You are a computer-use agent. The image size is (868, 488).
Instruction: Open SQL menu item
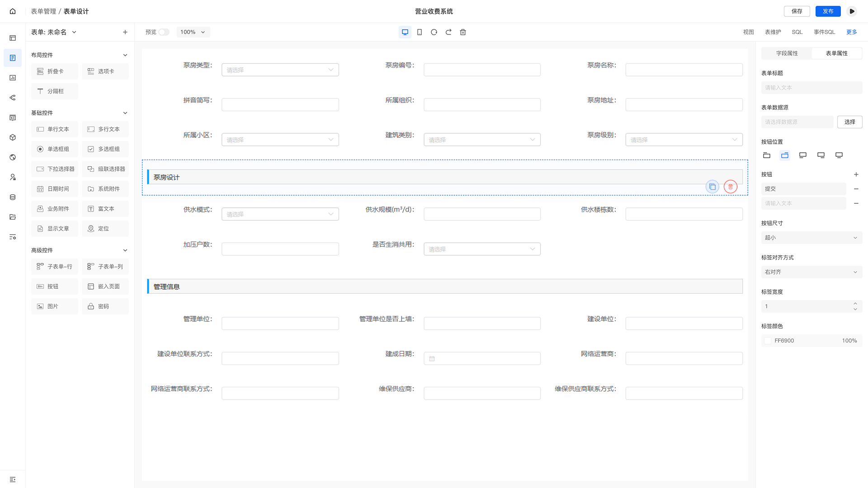(x=797, y=32)
